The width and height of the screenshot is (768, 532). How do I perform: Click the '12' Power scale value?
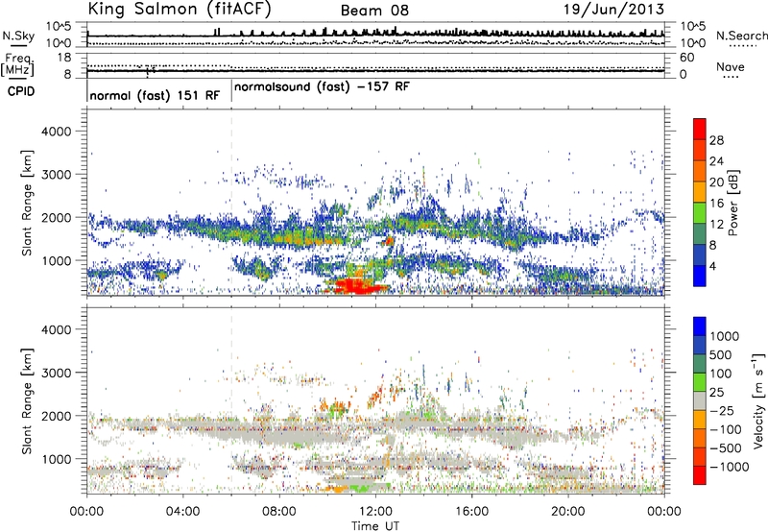point(716,224)
